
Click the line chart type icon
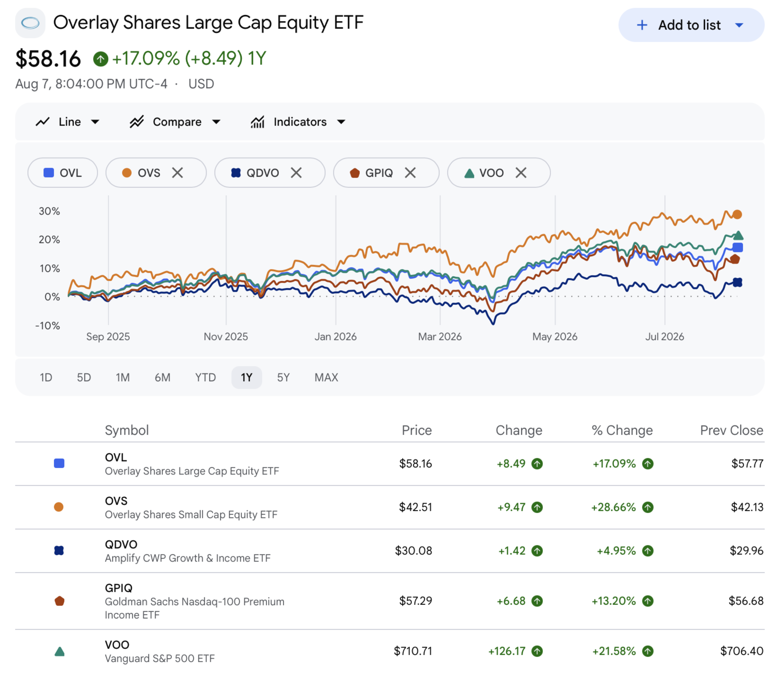42,122
